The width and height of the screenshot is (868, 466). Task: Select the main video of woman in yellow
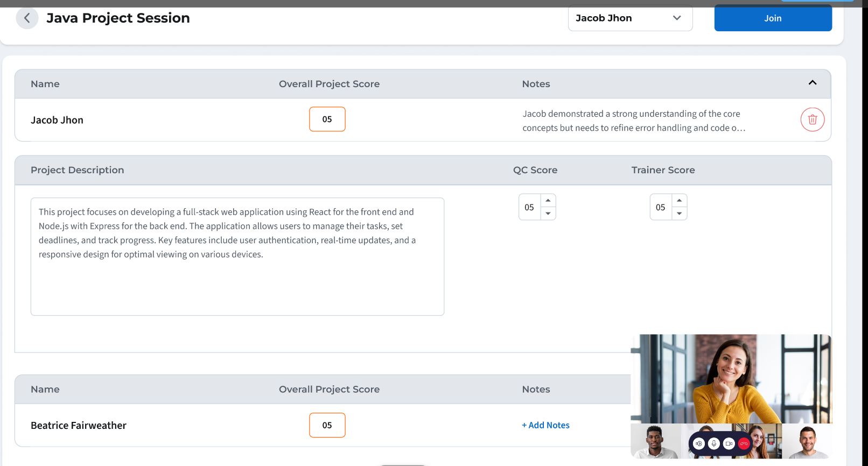[731, 378]
